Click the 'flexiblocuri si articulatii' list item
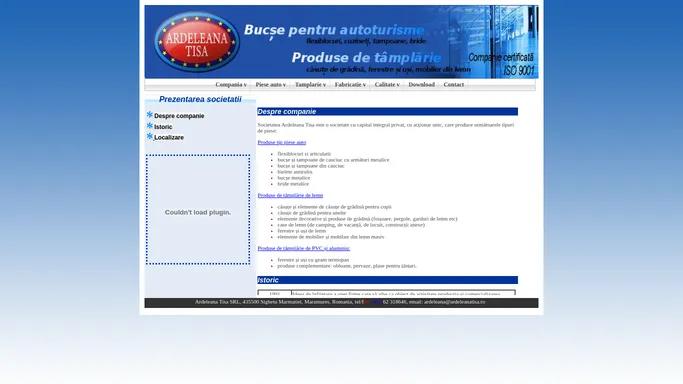Image resolution: width=683 pixels, height=384 pixels. 304,154
